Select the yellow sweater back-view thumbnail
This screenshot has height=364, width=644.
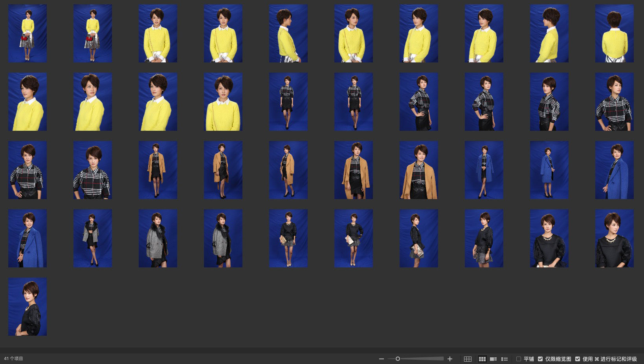click(x=614, y=33)
